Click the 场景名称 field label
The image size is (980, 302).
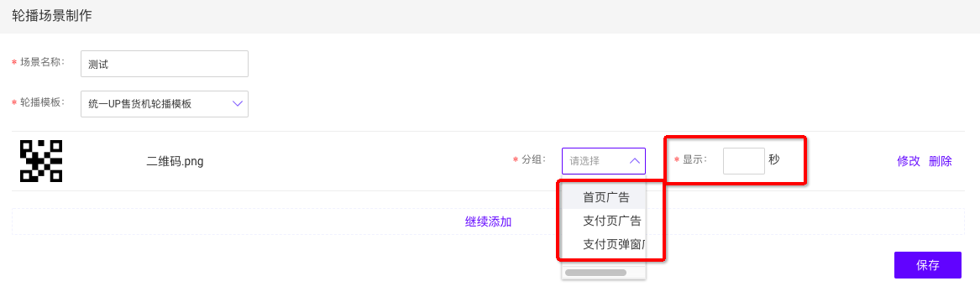(x=42, y=62)
